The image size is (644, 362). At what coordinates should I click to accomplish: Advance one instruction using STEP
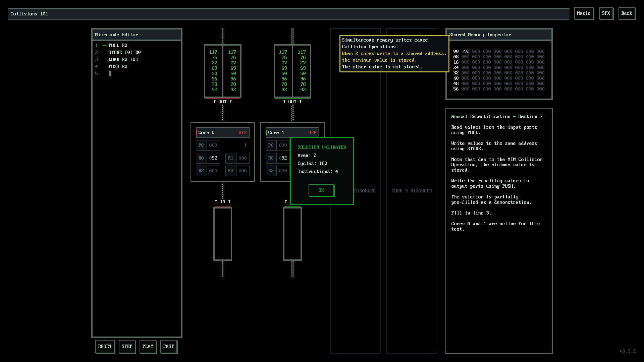127,346
